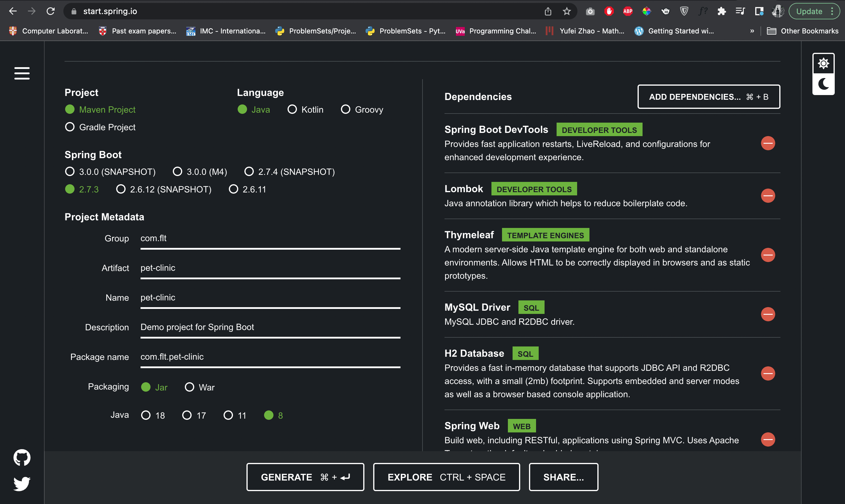The height and width of the screenshot is (504, 845).
Task: Switch to dark theme moon icon
Action: coord(823,84)
